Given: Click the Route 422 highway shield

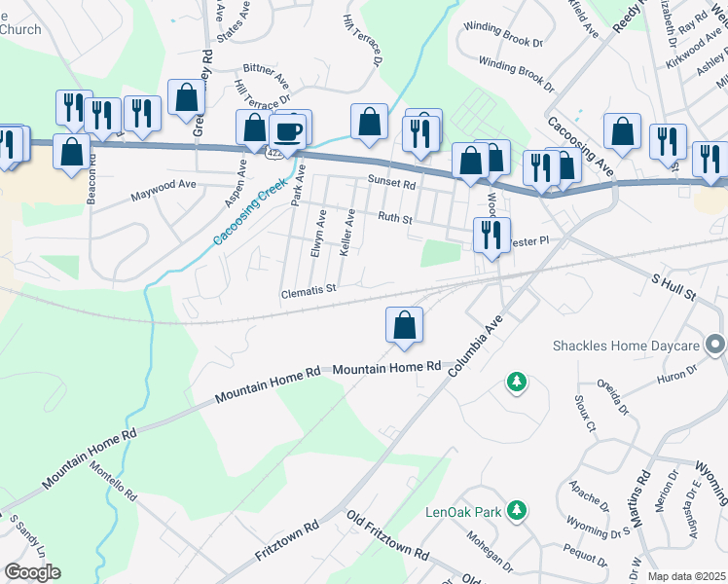Looking at the screenshot, I should (x=273, y=153).
